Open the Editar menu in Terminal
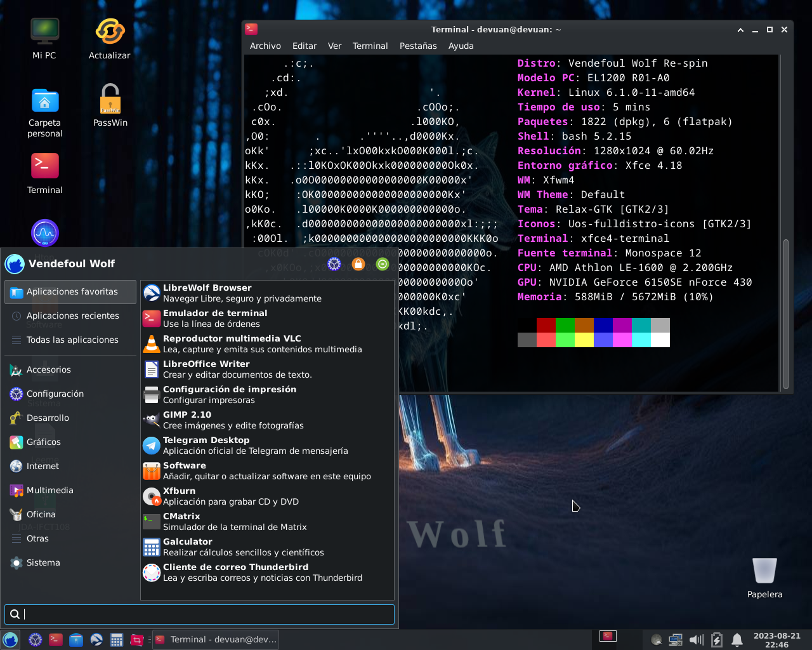 304,46
